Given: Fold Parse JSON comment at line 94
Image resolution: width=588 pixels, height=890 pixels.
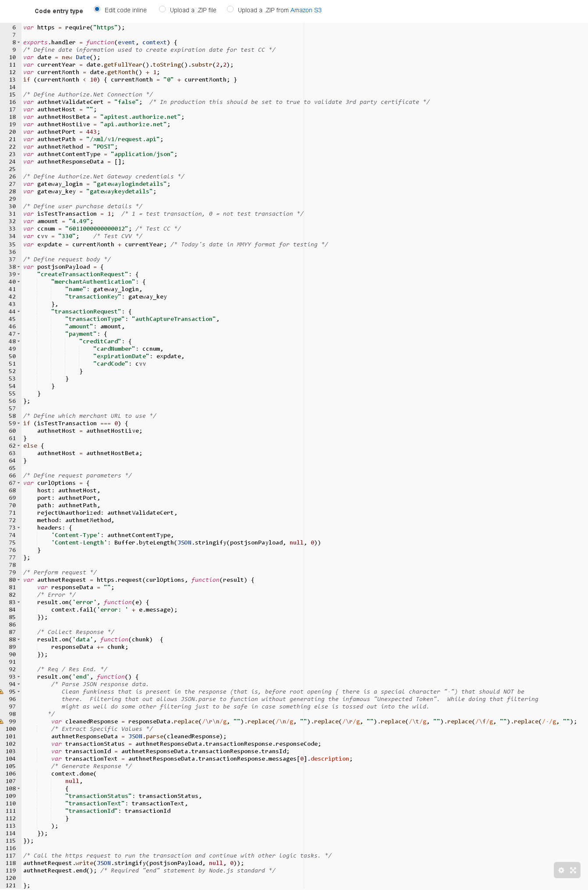Looking at the screenshot, I should [18, 684].
